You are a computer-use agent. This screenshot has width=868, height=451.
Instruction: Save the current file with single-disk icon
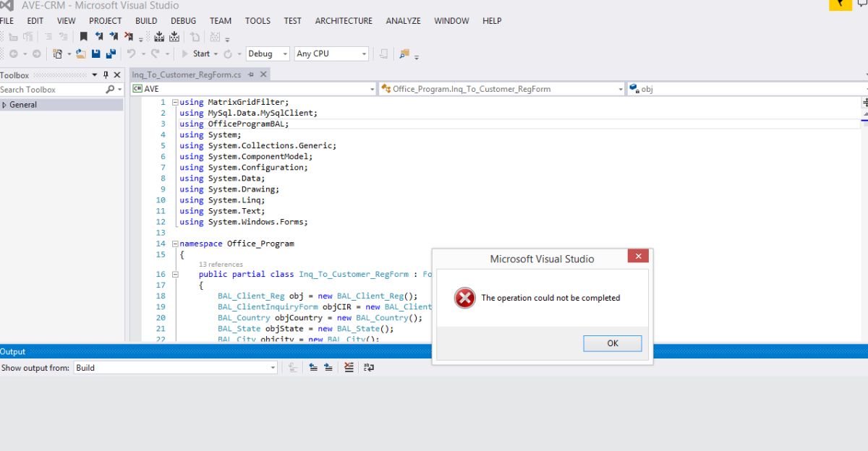pos(96,53)
